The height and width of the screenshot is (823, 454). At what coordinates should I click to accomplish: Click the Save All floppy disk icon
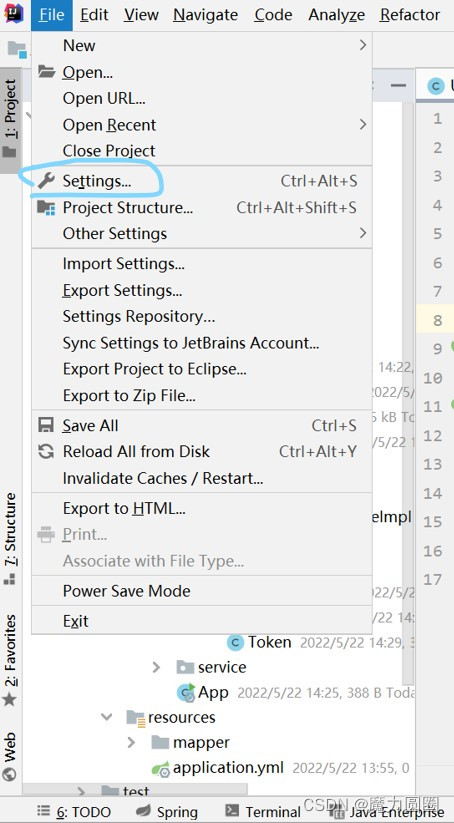click(x=46, y=425)
